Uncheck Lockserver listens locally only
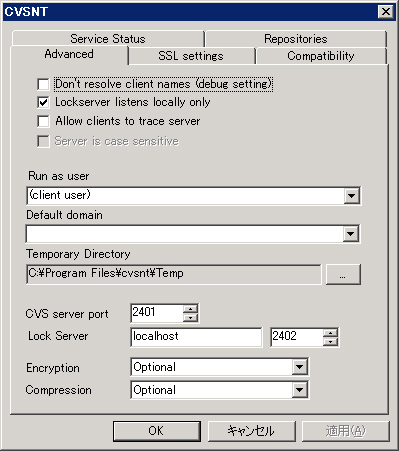The height and width of the screenshot is (451, 399). (43, 102)
